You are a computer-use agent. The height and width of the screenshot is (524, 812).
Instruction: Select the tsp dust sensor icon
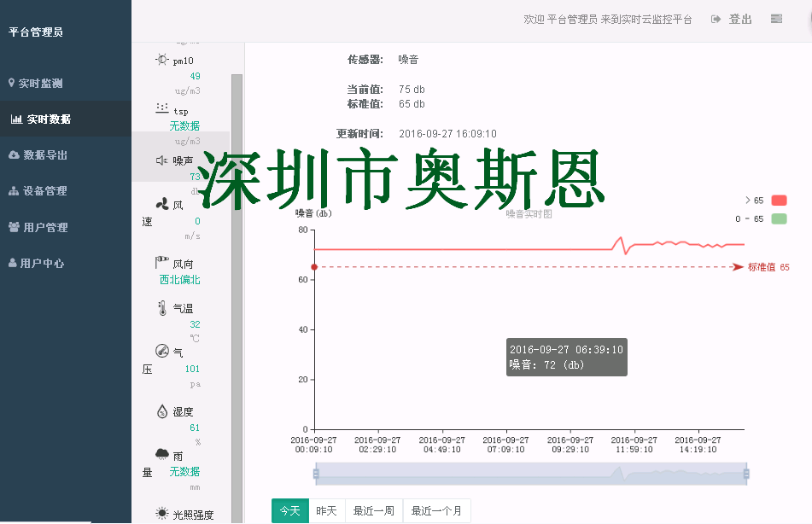pyautogui.click(x=162, y=109)
